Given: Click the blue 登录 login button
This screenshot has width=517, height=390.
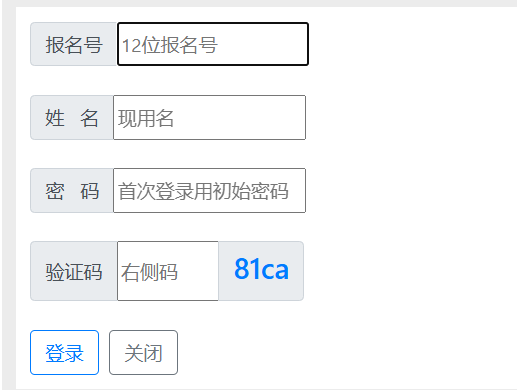Looking at the screenshot, I should coord(64,352).
